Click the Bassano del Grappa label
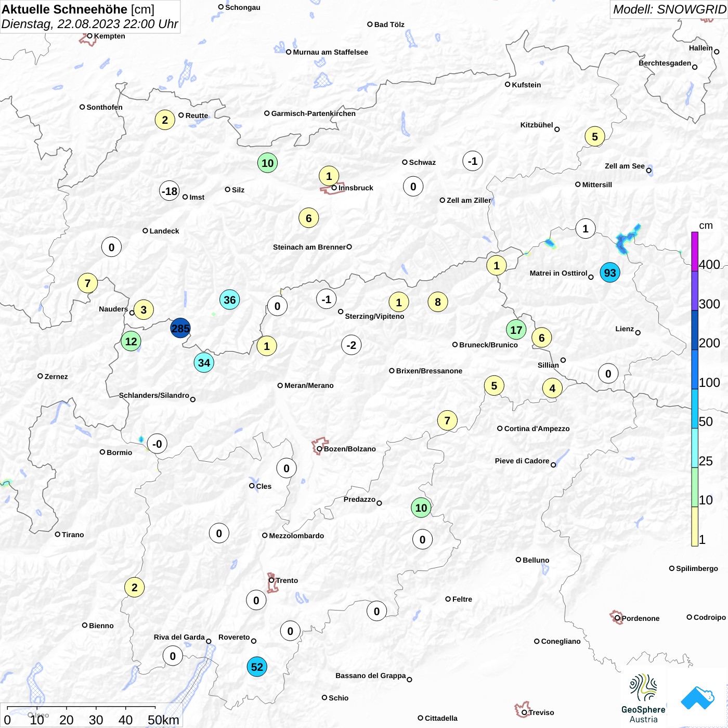Image resolution: width=728 pixels, height=728 pixels. tap(371, 675)
